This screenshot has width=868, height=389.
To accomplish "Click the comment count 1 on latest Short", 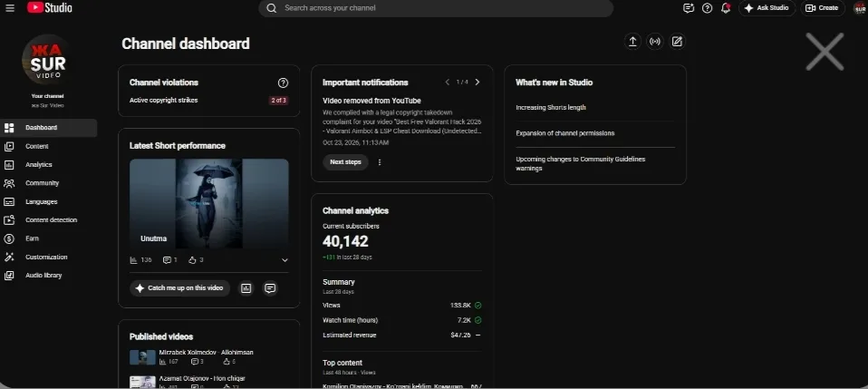I will tap(170, 260).
